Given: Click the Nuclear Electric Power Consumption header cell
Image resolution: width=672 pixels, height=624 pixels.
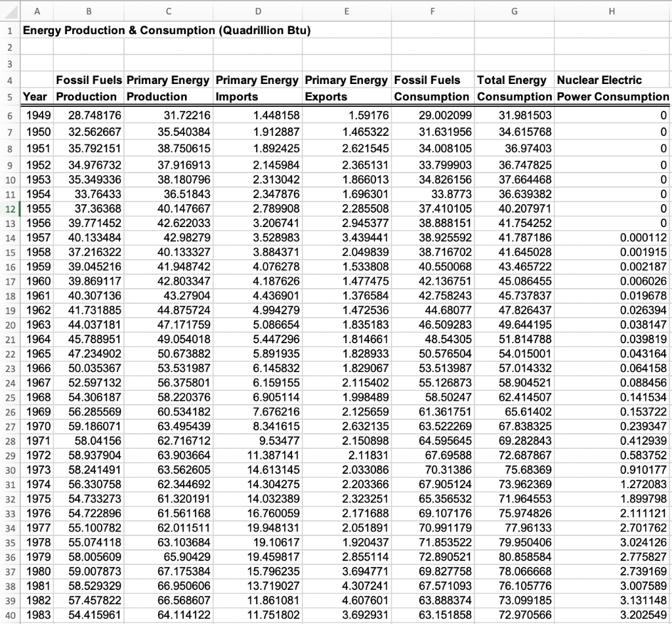Looking at the screenshot, I should [612, 87].
